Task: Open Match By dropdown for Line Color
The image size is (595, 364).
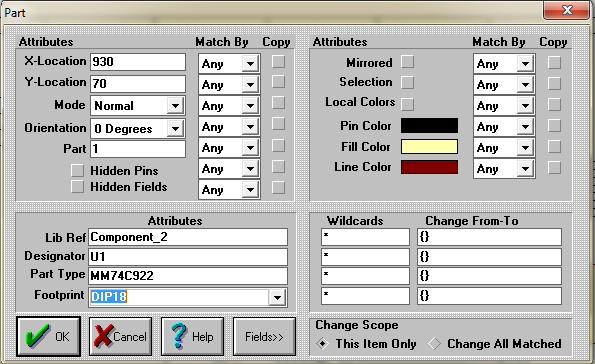Action: coord(526,169)
